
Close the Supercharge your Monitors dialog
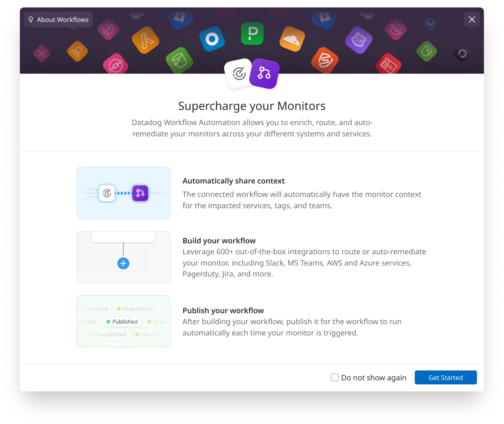472,19
